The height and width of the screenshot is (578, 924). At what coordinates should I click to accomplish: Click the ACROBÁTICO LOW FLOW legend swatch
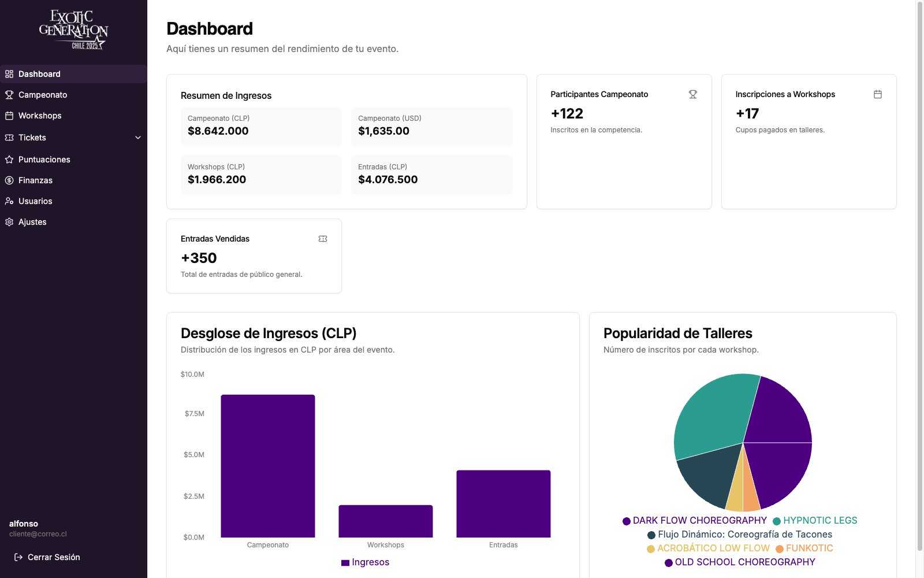(x=651, y=549)
